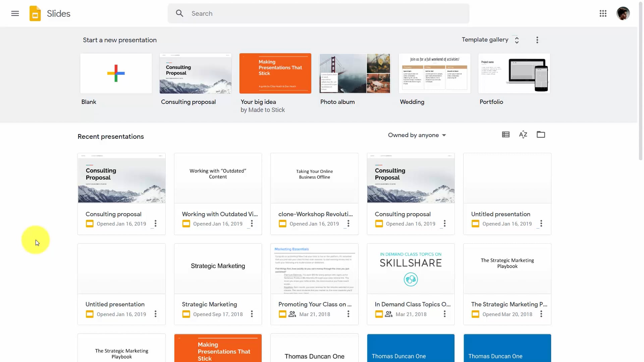644x362 pixels.
Task: Open more options for Strategic Marketing presentation
Action: (252, 314)
